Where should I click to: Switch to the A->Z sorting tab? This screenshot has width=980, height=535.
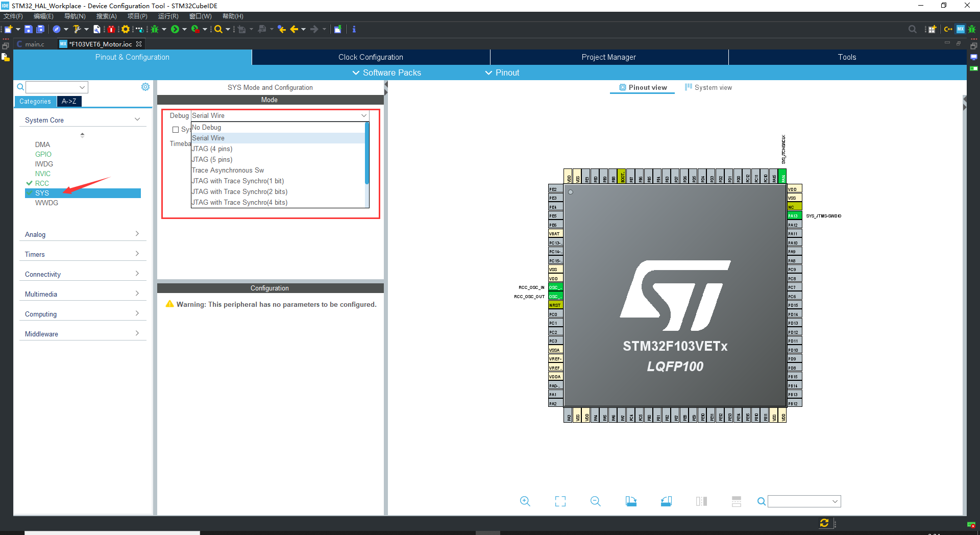[69, 101]
